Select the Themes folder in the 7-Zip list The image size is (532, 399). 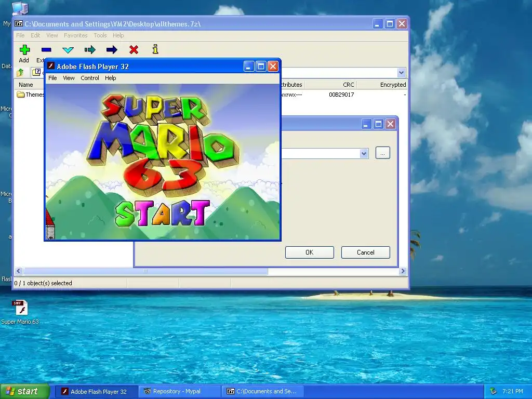pyautogui.click(x=31, y=95)
